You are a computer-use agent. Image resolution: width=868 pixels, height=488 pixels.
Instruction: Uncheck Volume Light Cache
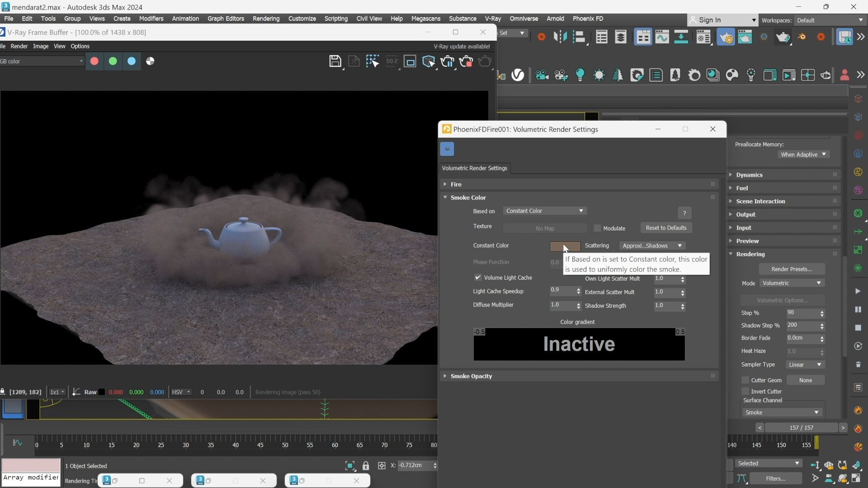(477, 277)
